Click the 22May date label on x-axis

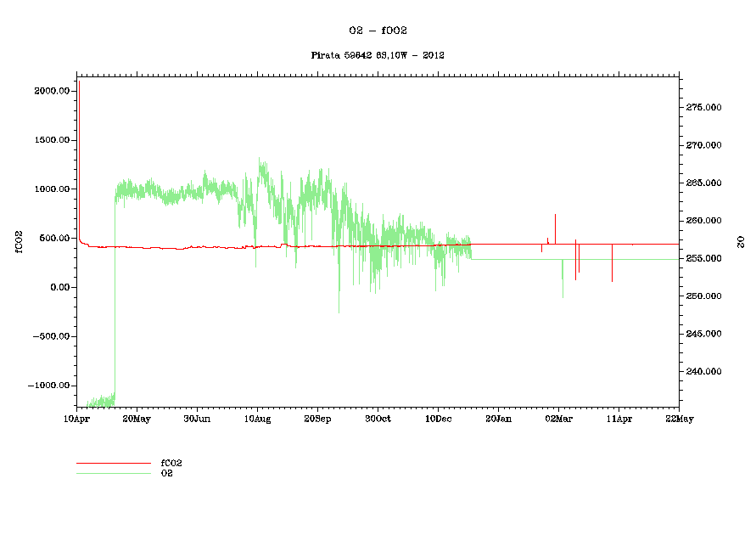[x=679, y=419]
